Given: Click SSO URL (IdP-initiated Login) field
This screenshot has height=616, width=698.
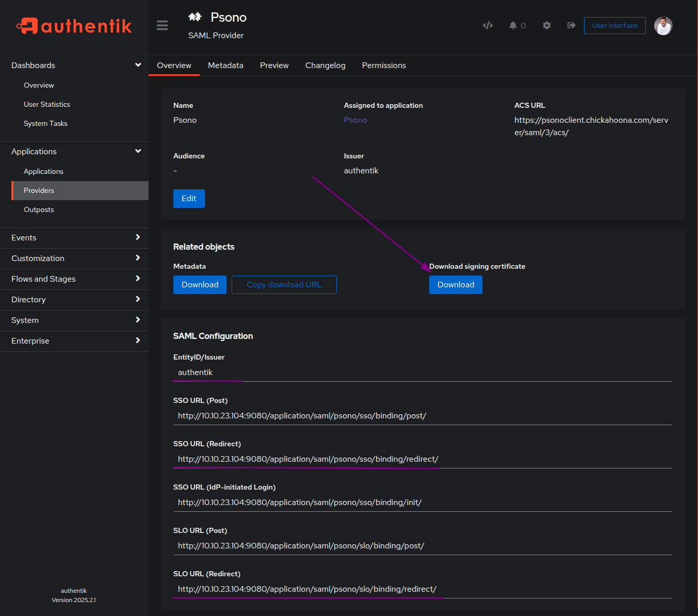Looking at the screenshot, I should pos(423,502).
